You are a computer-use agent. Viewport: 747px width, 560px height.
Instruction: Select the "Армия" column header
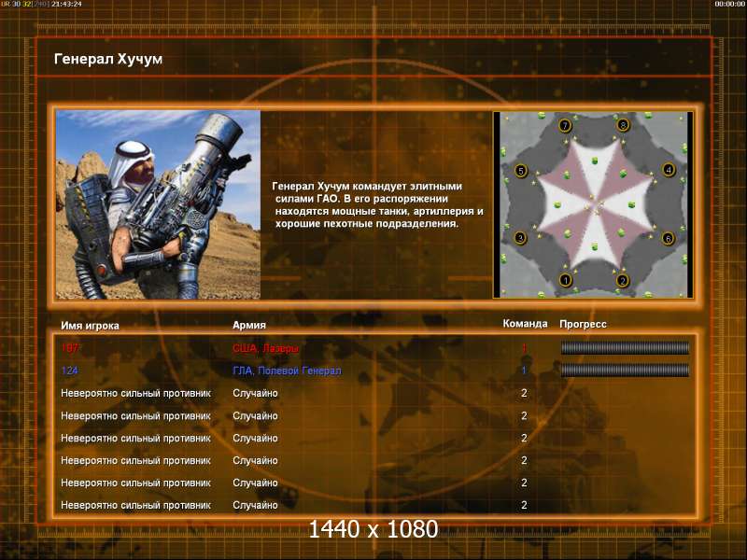(249, 325)
